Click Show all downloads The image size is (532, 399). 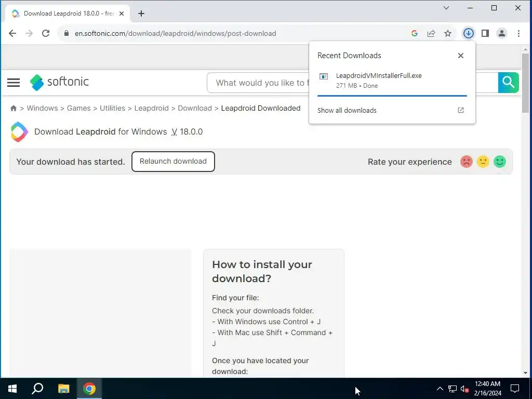[347, 110]
